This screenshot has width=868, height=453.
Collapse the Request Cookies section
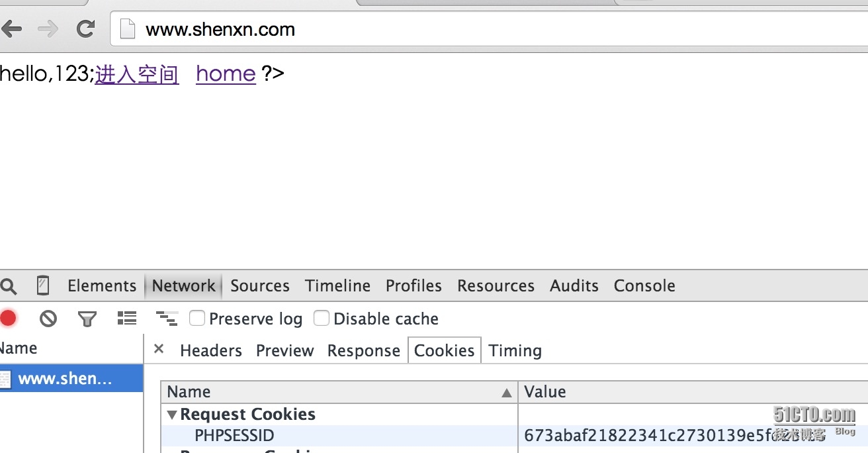pyautogui.click(x=172, y=415)
